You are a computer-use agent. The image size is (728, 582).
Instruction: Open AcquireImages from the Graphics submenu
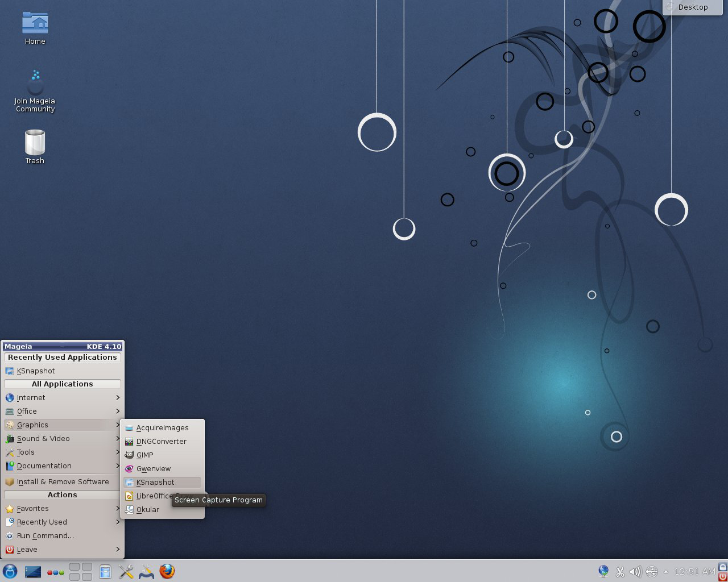162,428
